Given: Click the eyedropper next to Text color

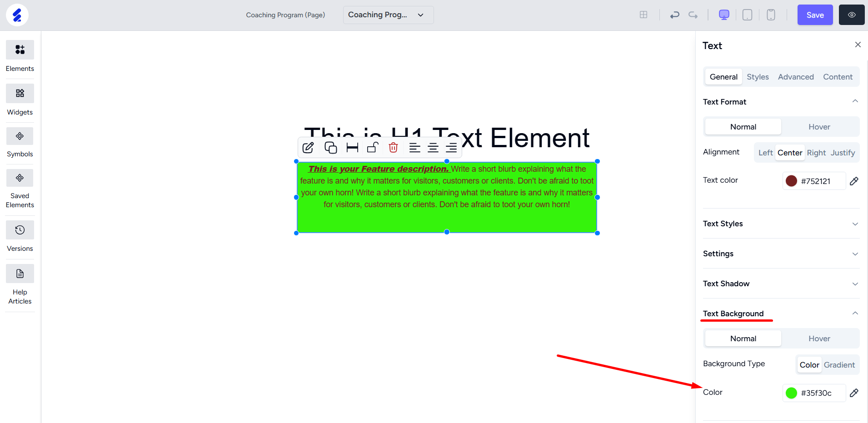Looking at the screenshot, I should (x=854, y=181).
